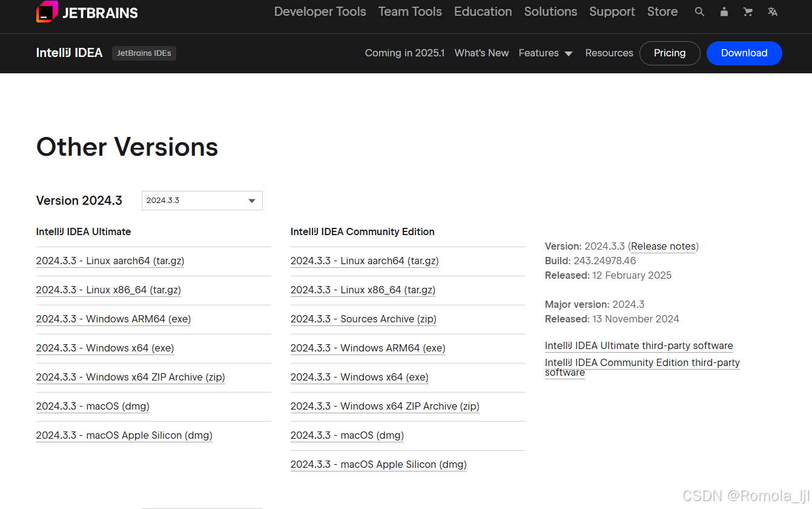Download Ultimate Windows x64 ZIP Archive
The image size is (812, 509).
(130, 378)
